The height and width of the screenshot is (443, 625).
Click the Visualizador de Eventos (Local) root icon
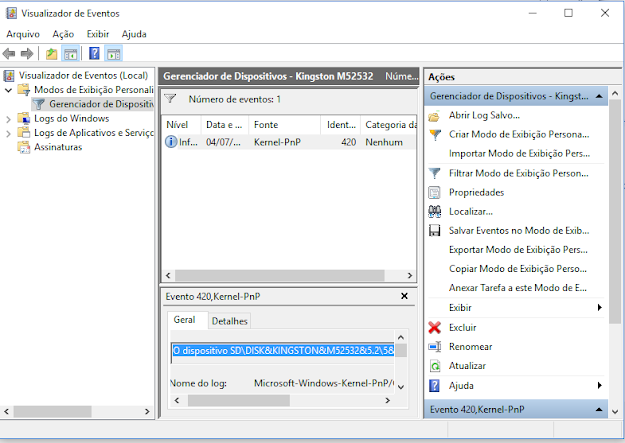[10, 76]
